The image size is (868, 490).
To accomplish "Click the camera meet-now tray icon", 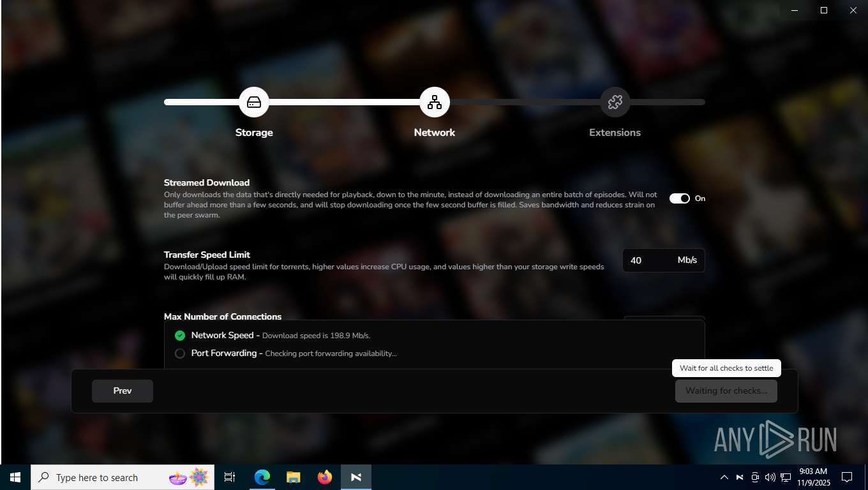I will coord(755,477).
